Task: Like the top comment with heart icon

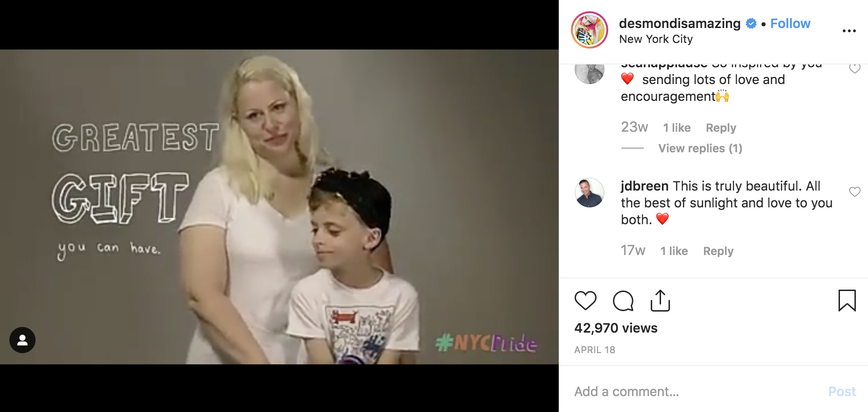Action: click(855, 69)
